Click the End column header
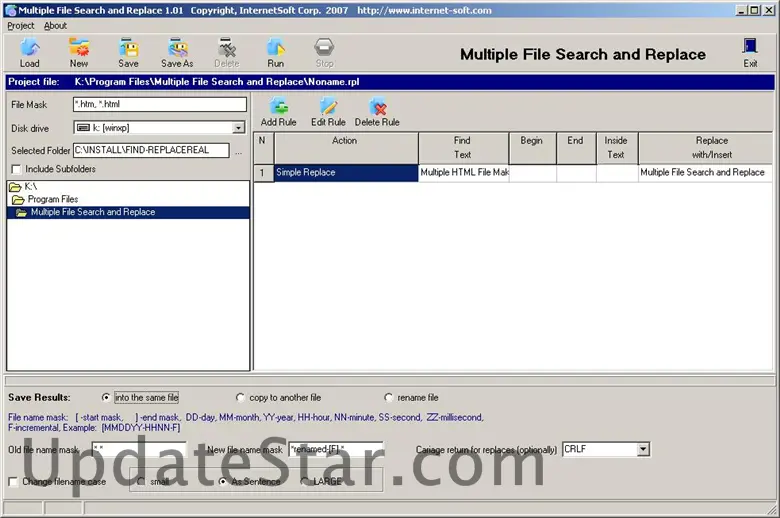 576,148
